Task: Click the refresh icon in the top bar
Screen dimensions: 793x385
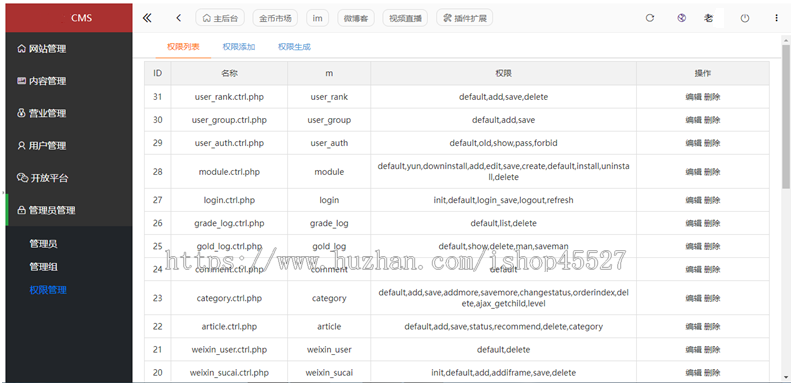Action: point(650,18)
